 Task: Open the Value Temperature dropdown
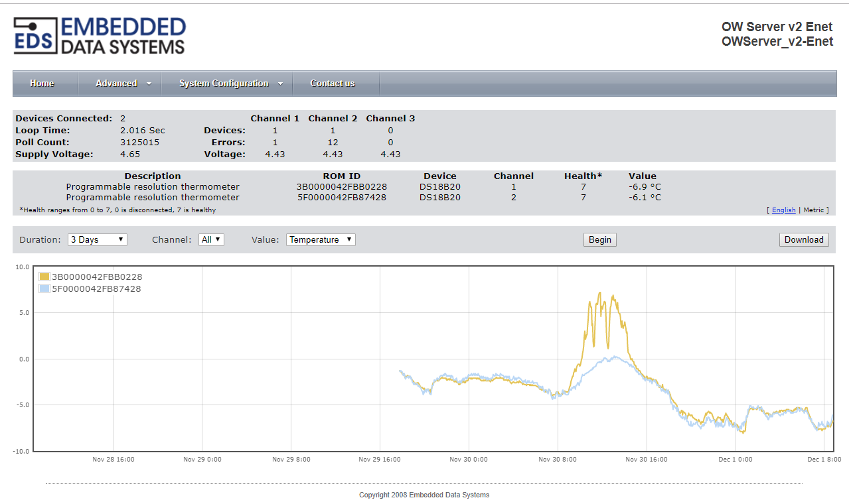pos(321,239)
